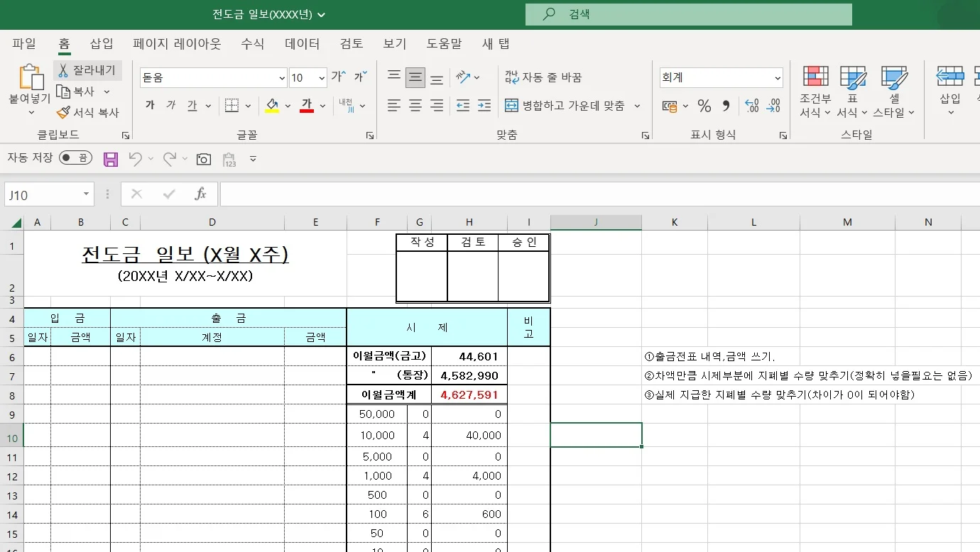This screenshot has width=980, height=552.
Task: Apply red font color 가
Action: click(x=307, y=106)
